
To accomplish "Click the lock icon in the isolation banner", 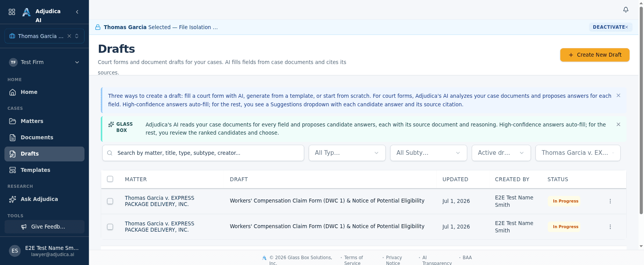I will pos(98,27).
